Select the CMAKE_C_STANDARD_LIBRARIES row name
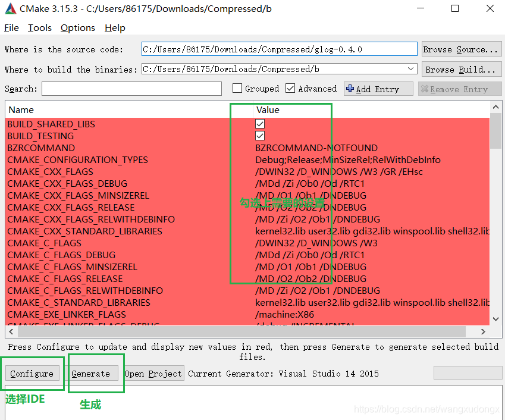 coord(79,303)
